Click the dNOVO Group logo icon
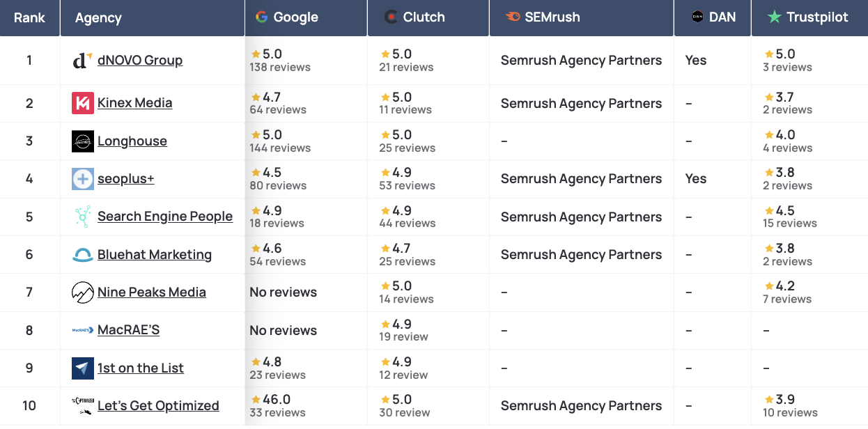This screenshot has width=868, height=429. point(82,61)
